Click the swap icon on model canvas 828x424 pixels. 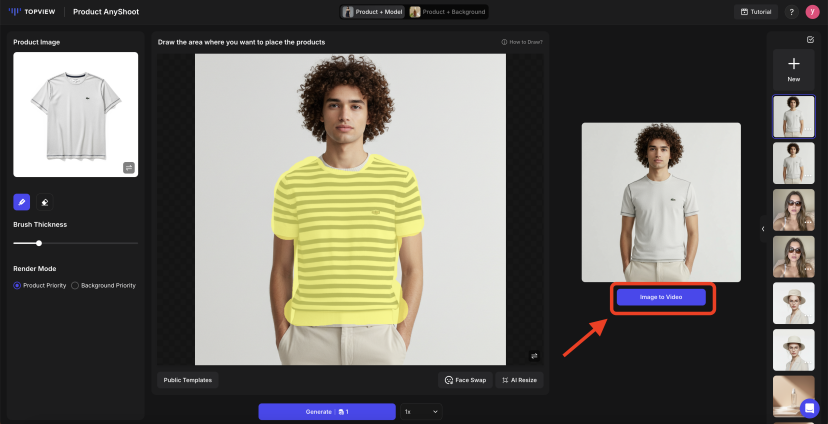[x=534, y=355]
